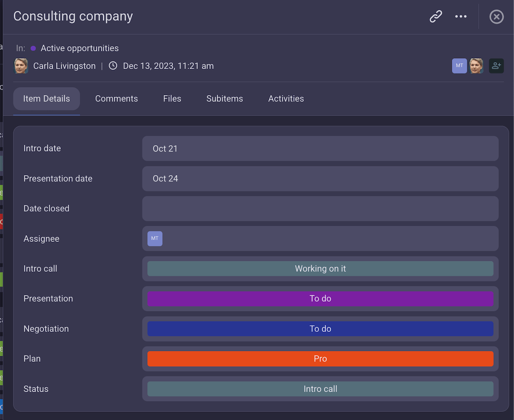Switch to the Comments tab

pyautogui.click(x=117, y=99)
